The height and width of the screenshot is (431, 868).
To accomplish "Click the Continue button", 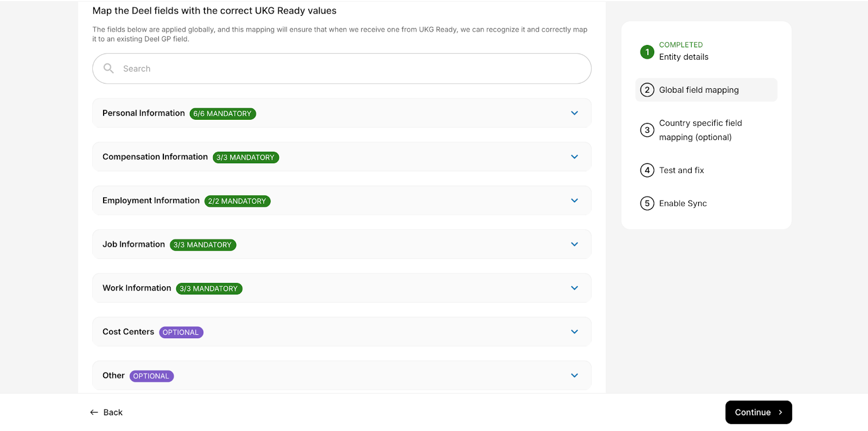I will point(758,413).
